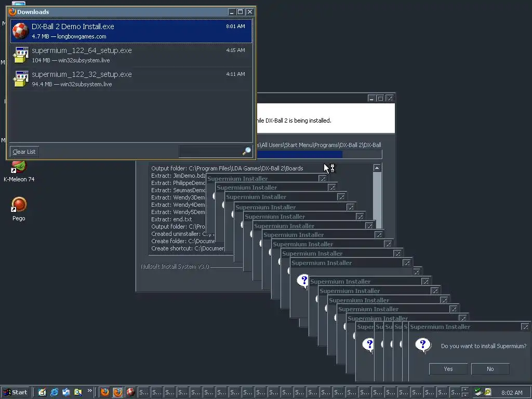
Task: Switch to DX-Ball installer taskbar button
Action: click(130, 392)
